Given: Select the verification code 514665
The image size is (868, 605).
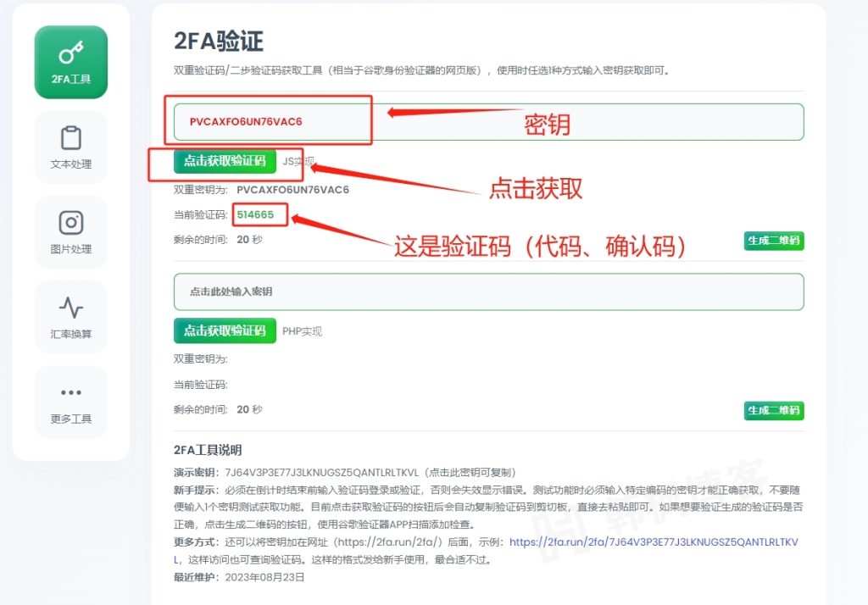Looking at the screenshot, I should (x=259, y=215).
